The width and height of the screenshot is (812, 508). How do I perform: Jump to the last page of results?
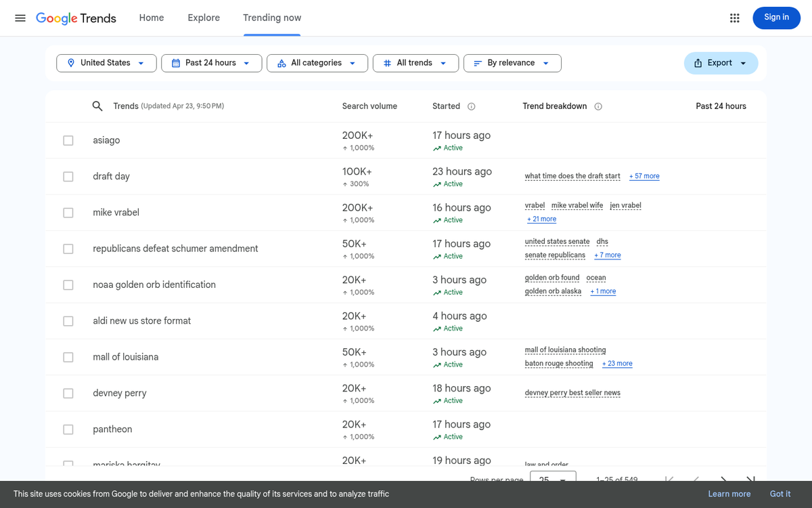[750, 479]
